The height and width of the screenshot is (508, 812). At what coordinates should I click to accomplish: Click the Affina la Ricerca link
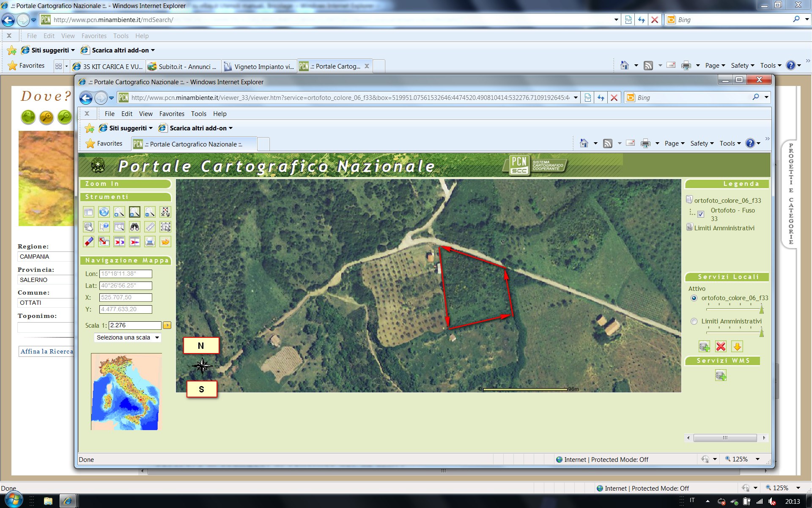[47, 351]
